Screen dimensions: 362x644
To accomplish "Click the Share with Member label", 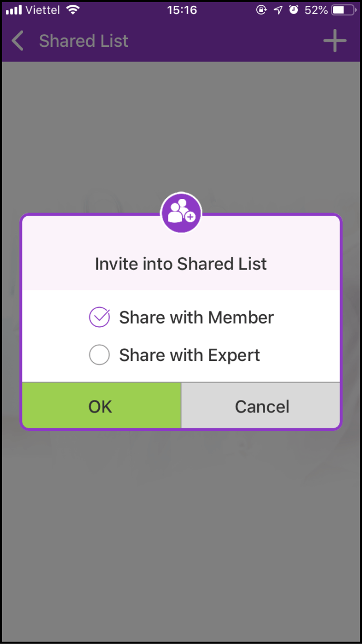I will tap(196, 317).
